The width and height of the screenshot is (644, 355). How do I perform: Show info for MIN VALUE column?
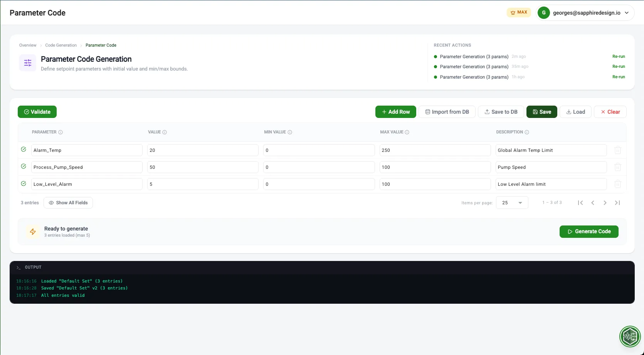pyautogui.click(x=290, y=132)
